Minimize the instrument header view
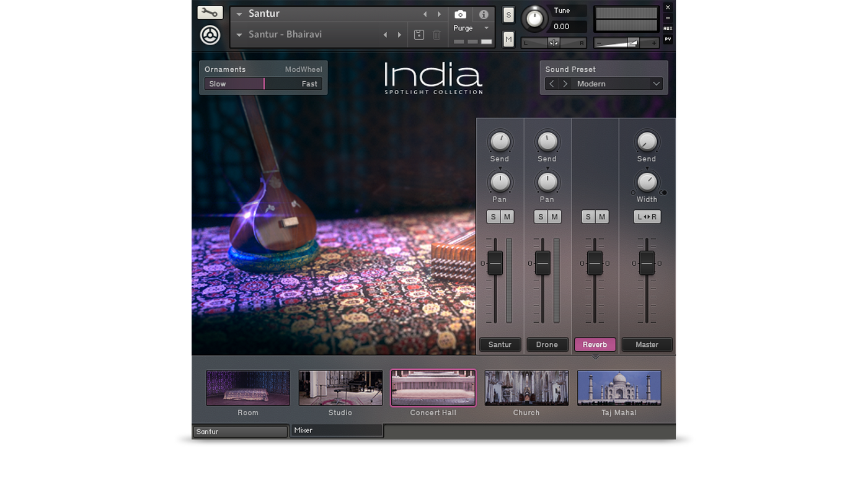The height and width of the screenshot is (498, 868). click(668, 18)
